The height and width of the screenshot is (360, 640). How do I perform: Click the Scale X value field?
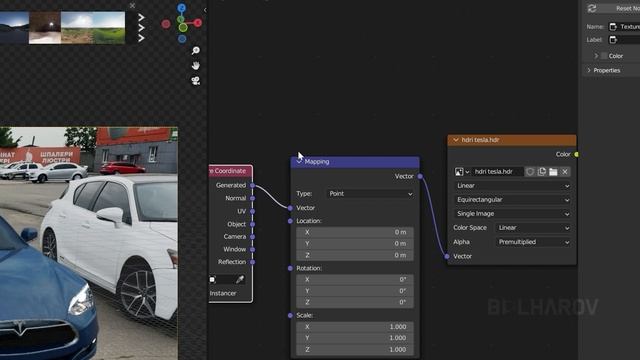click(354, 327)
